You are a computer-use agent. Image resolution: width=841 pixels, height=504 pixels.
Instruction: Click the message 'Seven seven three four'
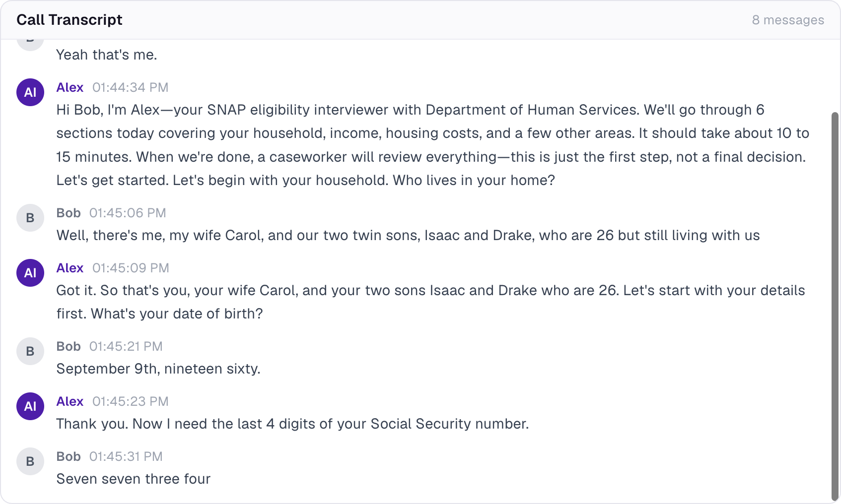coord(134,479)
